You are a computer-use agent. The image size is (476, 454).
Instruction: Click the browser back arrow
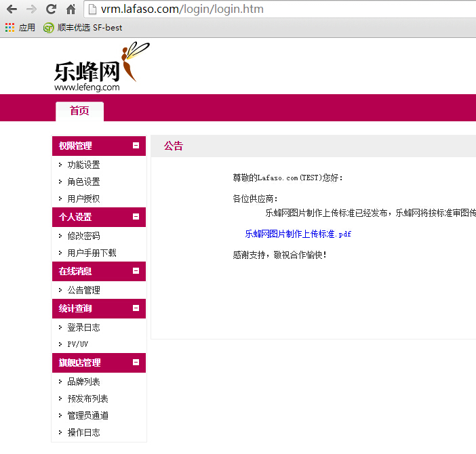coord(12,9)
